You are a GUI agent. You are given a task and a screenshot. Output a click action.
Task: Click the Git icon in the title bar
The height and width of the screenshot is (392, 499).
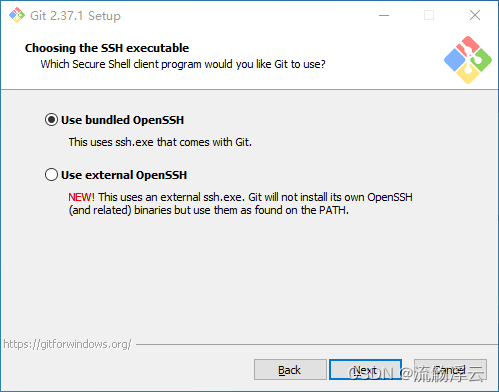[x=17, y=15]
